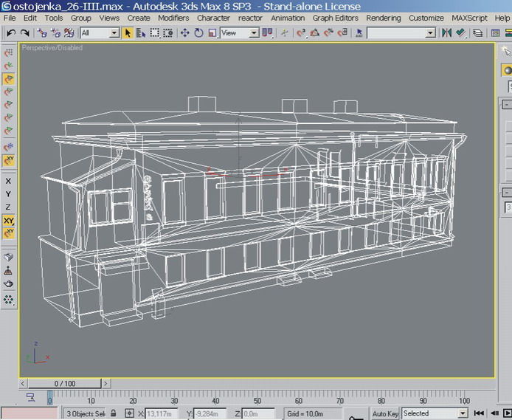
Task: Activate Unlink Selection tool
Action: tap(55, 33)
